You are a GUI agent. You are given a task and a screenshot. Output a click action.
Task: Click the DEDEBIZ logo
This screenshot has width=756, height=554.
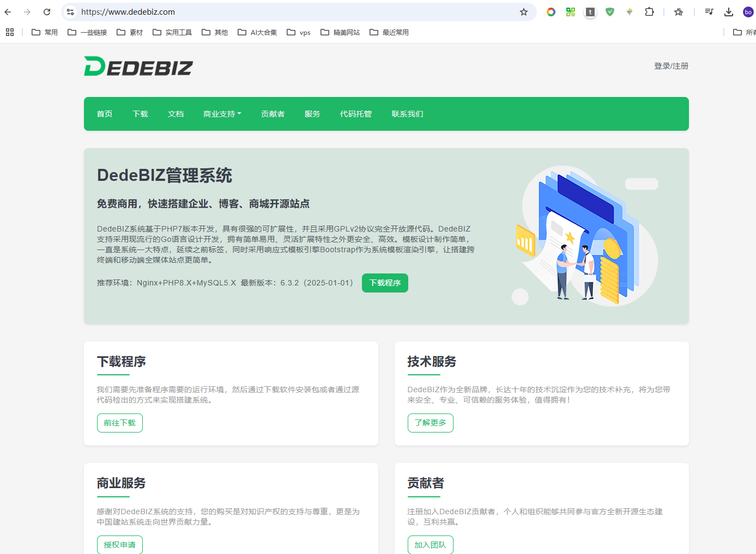(x=138, y=66)
